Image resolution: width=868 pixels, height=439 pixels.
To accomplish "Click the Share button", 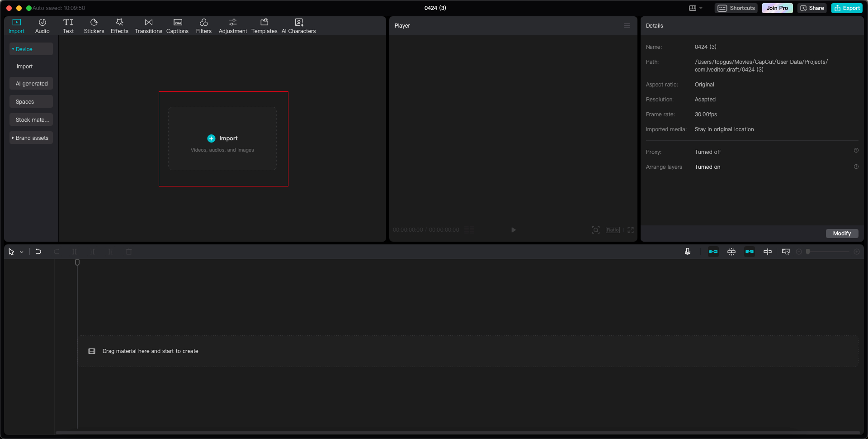I will (x=812, y=8).
